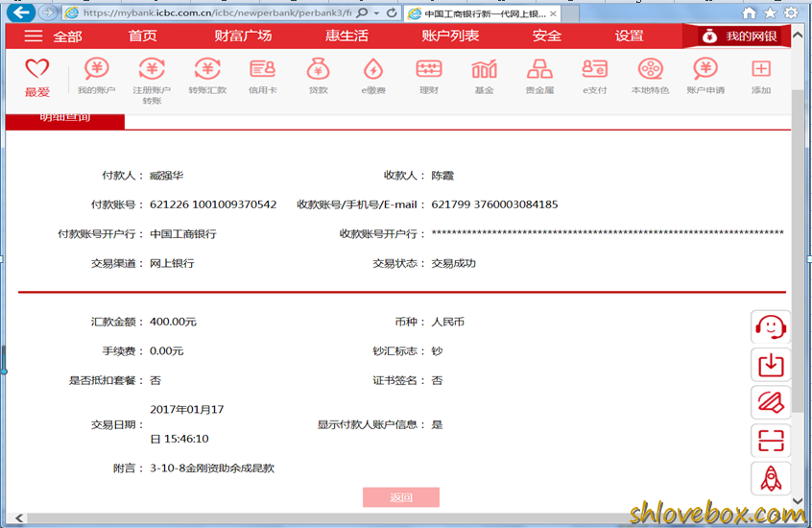Click the URL address bar
This screenshot has width=812, height=528.
point(218,12)
